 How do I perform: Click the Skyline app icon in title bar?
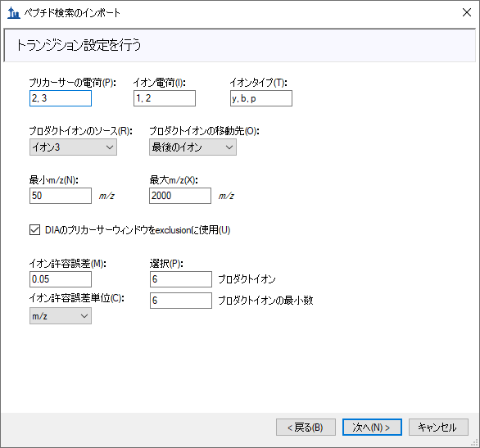click(x=13, y=13)
